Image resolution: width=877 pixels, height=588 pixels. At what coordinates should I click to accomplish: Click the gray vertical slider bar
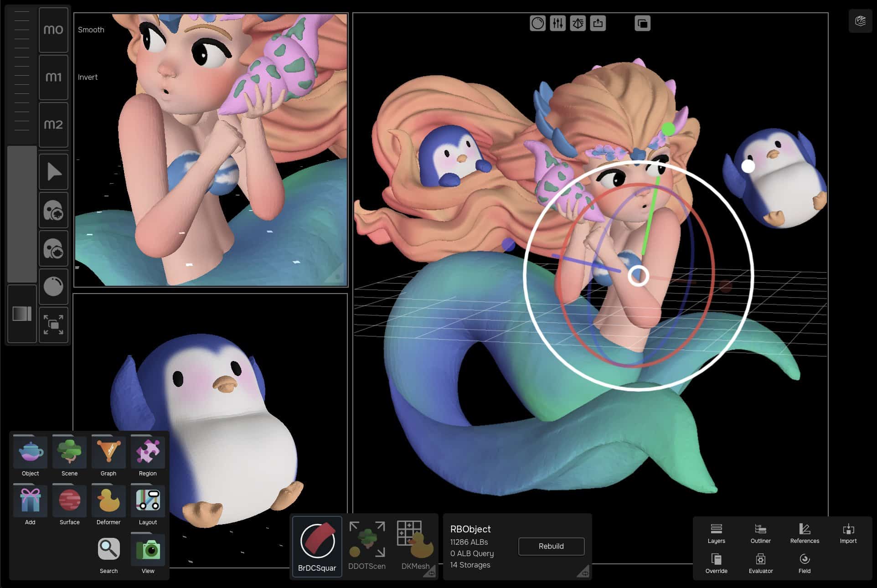pos(22,214)
